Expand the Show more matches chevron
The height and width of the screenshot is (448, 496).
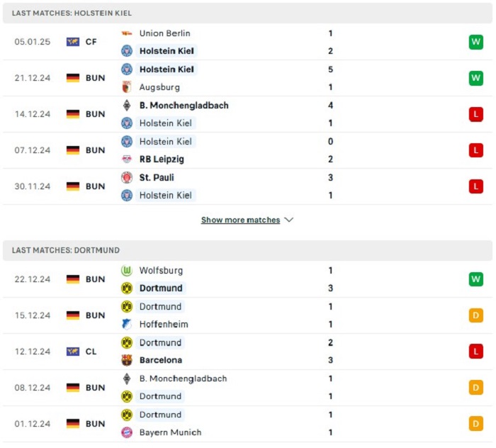pos(289,220)
